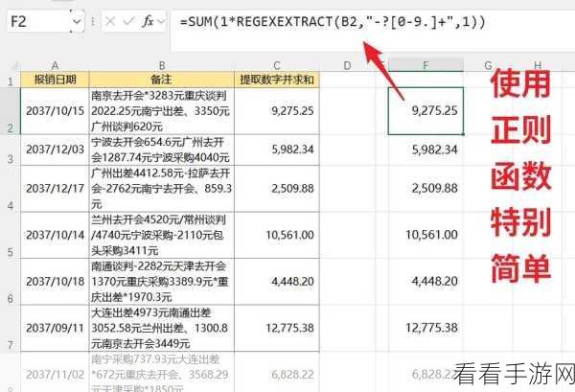Select row 2 header
The height and width of the screenshot is (392, 575).
(11, 111)
